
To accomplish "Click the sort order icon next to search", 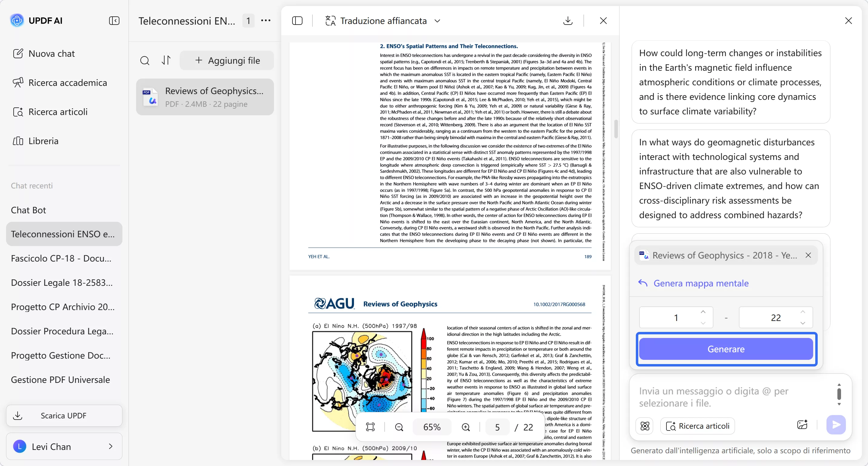I will 166,60.
